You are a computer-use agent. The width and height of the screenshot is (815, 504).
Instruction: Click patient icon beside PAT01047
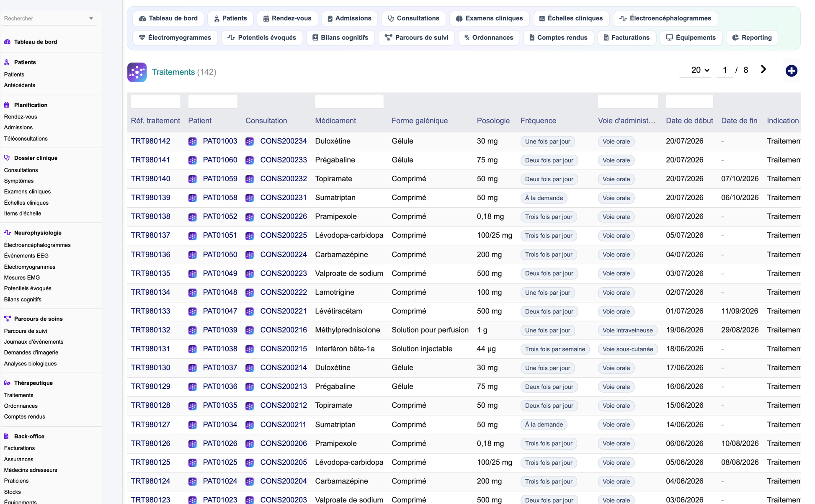click(192, 311)
